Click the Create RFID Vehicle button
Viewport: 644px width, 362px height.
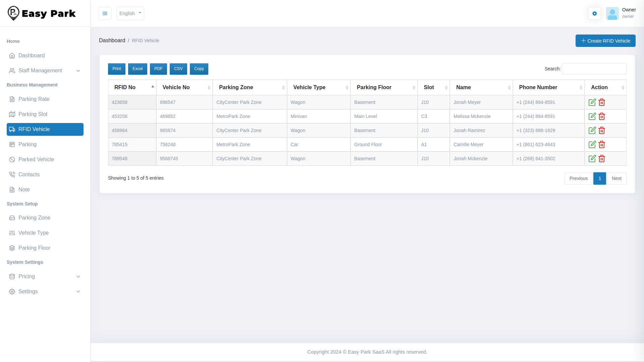(x=605, y=41)
